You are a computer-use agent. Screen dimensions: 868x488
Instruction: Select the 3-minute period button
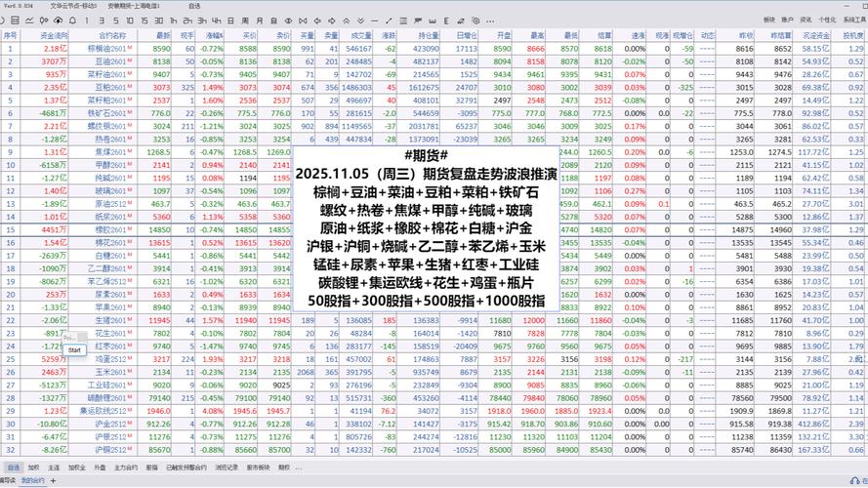(102, 20)
